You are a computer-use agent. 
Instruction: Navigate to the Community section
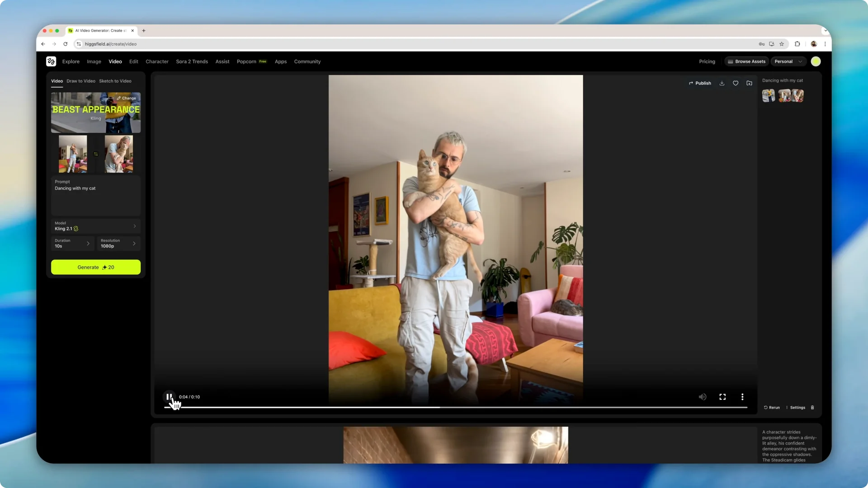click(307, 61)
